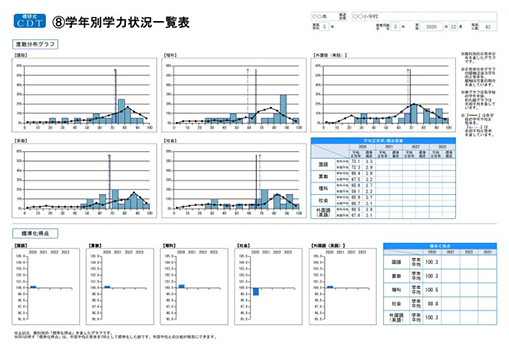Click the 国語 frequency distribution chart
The height and width of the screenshot is (360, 509).
click(84, 95)
